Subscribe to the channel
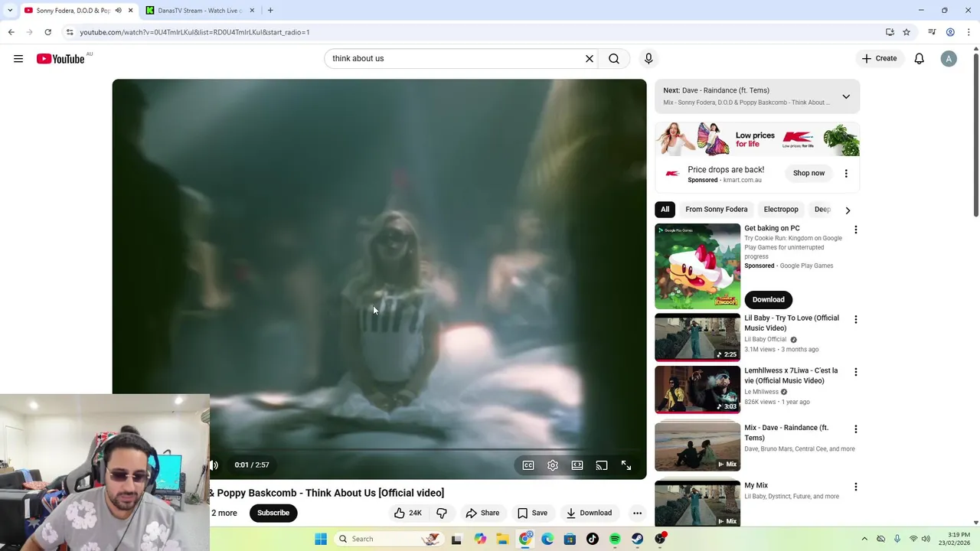 (x=273, y=513)
